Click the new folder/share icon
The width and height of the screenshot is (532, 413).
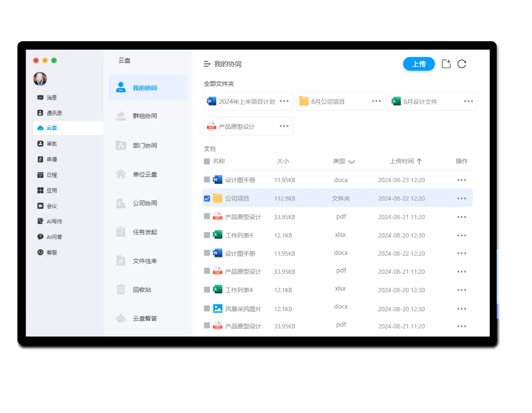(x=446, y=64)
